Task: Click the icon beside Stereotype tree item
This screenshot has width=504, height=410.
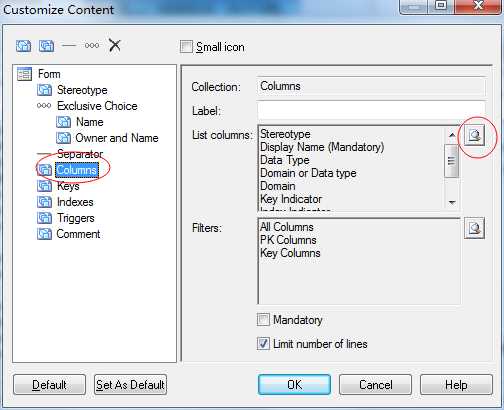Action: coord(44,90)
